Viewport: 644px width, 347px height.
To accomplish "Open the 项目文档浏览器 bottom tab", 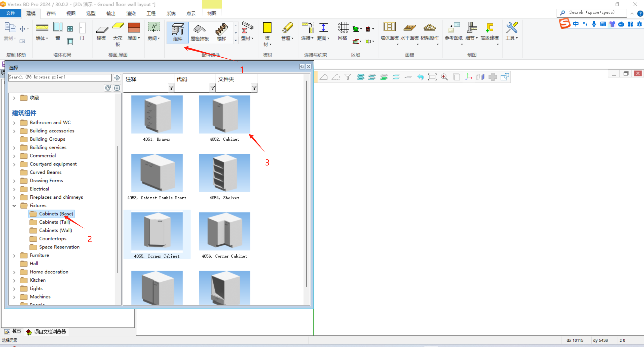I will tap(46, 332).
